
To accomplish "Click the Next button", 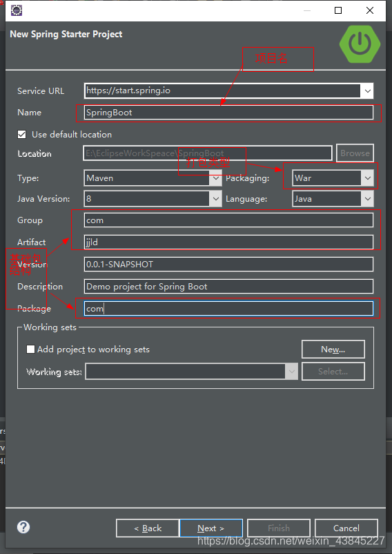I will (211, 528).
